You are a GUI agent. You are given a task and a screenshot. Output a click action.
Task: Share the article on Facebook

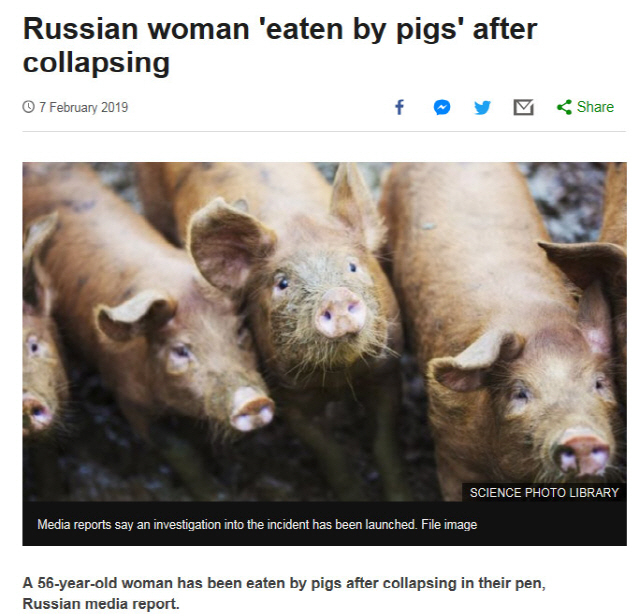tap(400, 107)
